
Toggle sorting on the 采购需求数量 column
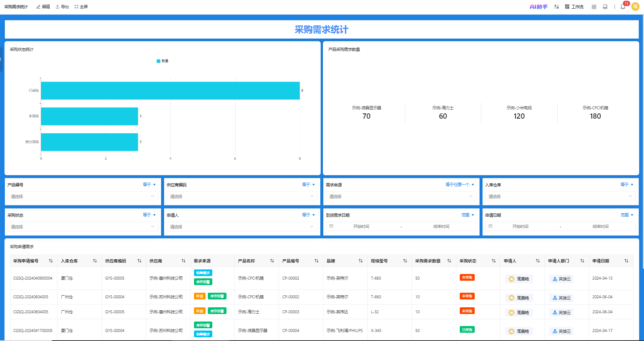coord(450,261)
